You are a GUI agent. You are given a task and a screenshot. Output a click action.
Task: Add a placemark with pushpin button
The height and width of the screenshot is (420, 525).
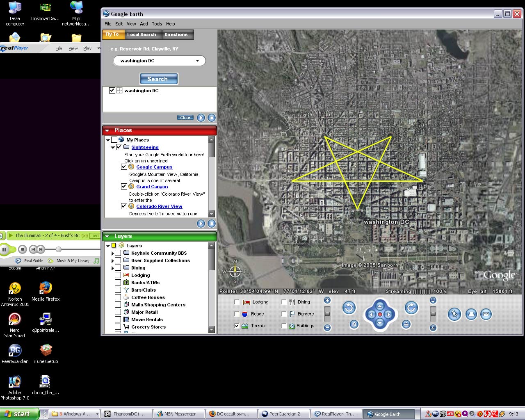(454, 315)
